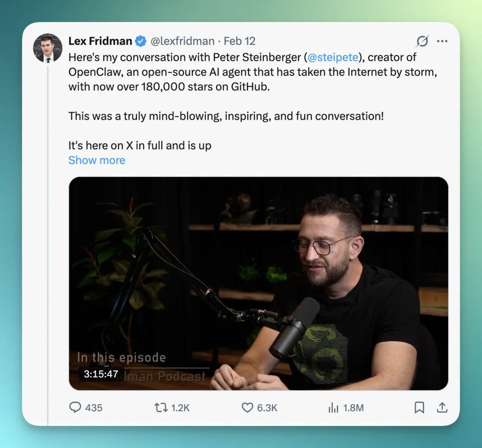Play the podcast video
The image size is (482, 448).
pos(258,283)
